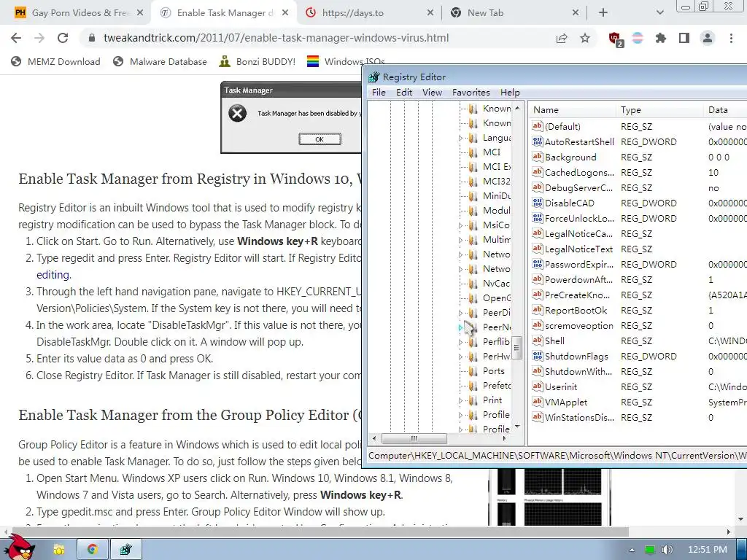Select the Userinit string value
The height and width of the screenshot is (560, 747).
coord(561,387)
